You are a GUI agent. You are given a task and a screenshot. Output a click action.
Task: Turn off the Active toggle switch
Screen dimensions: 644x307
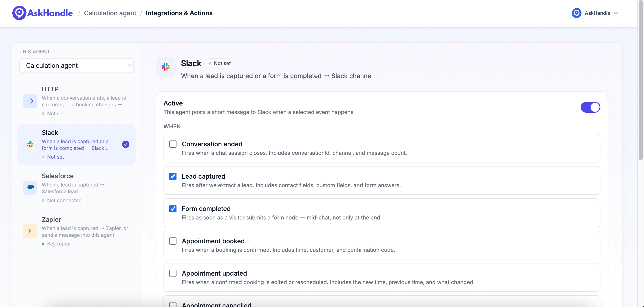590,107
